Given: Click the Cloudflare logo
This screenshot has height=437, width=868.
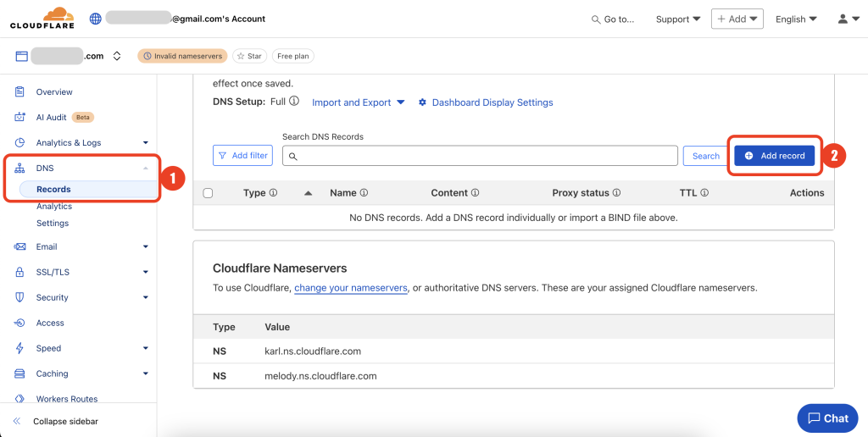Looking at the screenshot, I should pyautogui.click(x=42, y=18).
